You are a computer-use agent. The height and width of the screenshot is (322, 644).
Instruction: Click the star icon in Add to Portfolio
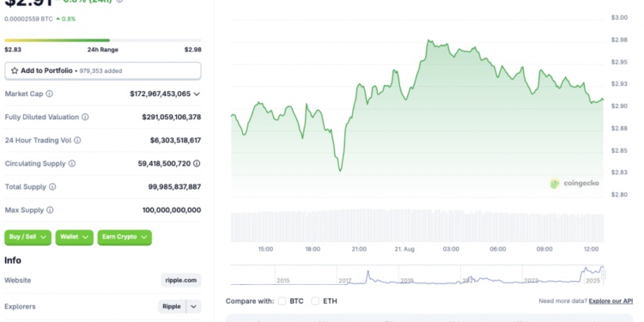click(x=15, y=70)
